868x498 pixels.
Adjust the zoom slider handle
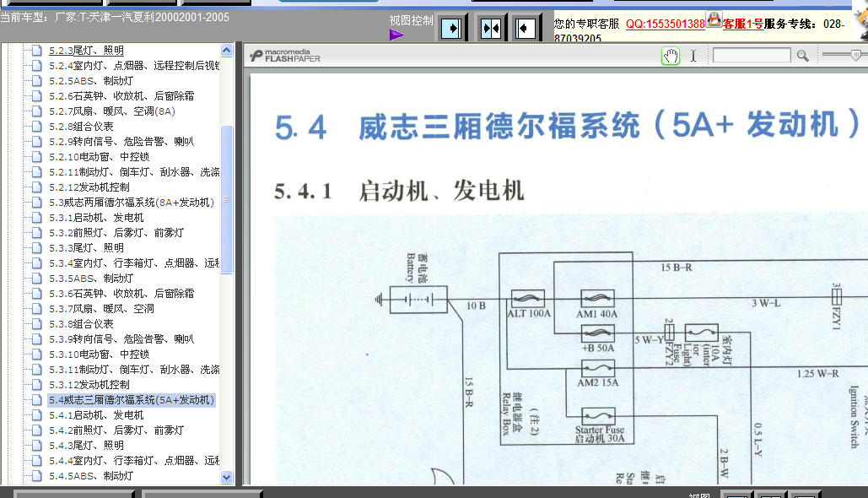tap(856, 54)
